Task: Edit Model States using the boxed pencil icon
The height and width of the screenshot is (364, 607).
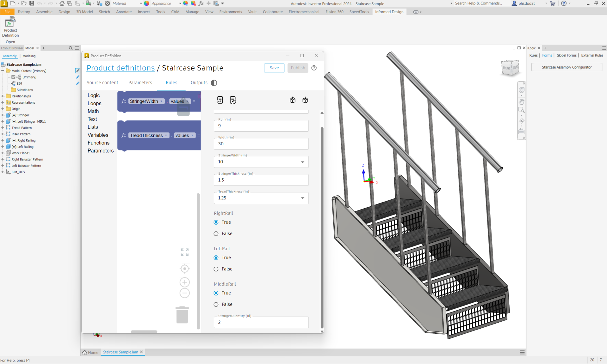Action: click(x=77, y=71)
